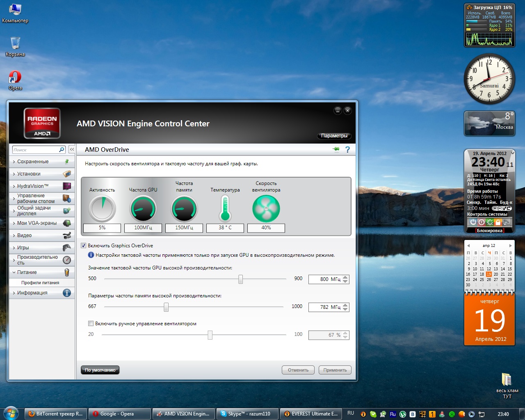Collapse the sidebar with the double-arrow button
Image resolution: width=525 pixels, height=420 pixels.
(72, 150)
